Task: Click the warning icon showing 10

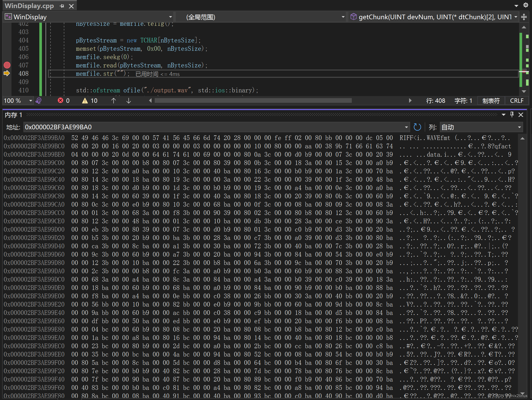Action: (x=85, y=101)
